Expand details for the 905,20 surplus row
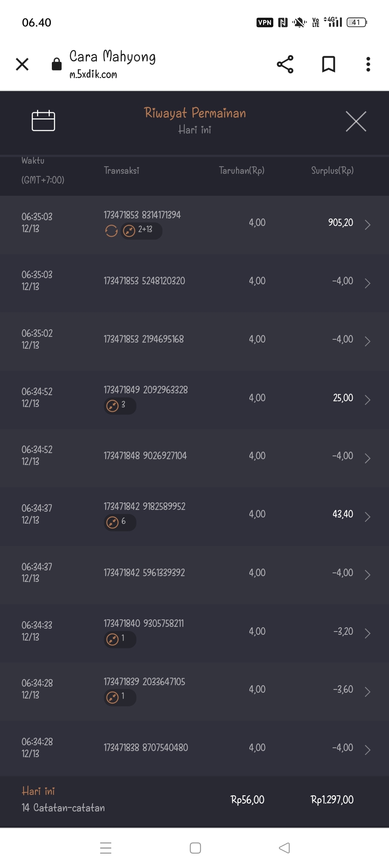Image resolution: width=389 pixels, height=868 pixels. coord(367,225)
